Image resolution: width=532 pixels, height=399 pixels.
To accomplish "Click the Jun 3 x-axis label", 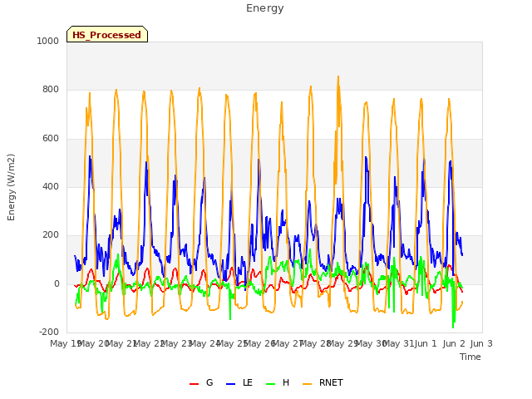I will pos(481,343).
